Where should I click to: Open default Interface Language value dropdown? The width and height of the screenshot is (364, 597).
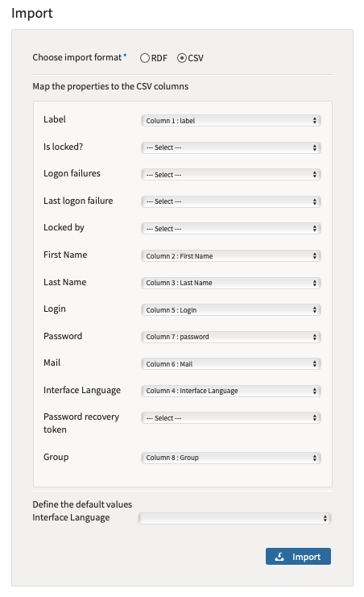point(234,518)
